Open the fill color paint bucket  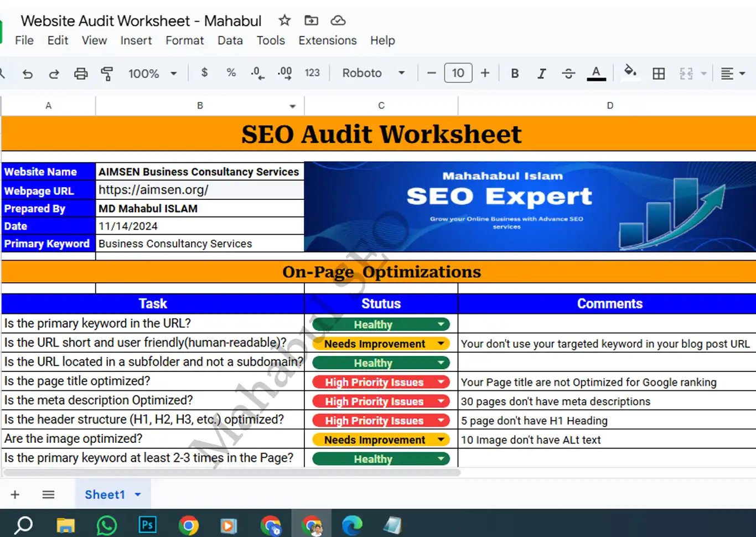[630, 72]
